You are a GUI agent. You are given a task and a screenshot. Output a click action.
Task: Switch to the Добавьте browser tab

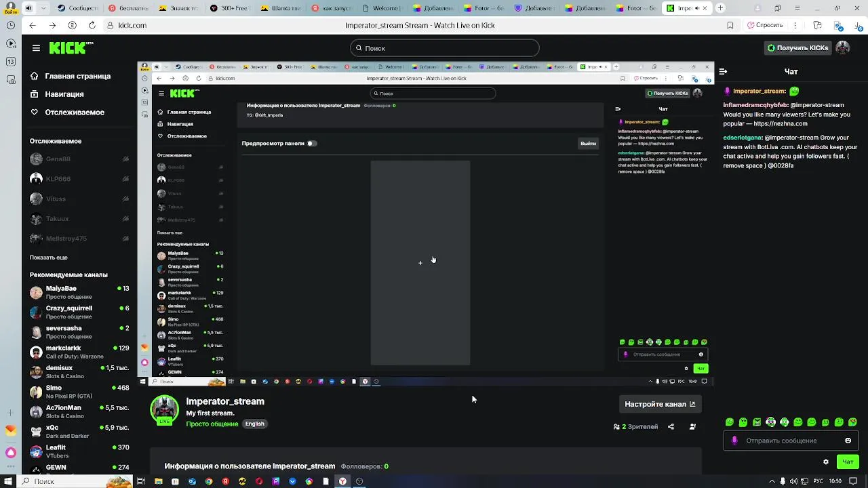(x=536, y=8)
